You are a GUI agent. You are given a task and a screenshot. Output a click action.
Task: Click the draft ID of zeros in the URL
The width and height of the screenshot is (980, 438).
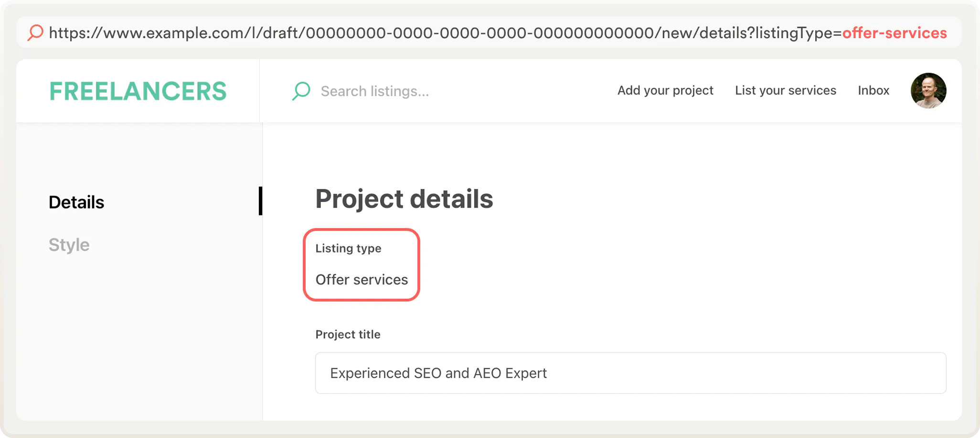pos(480,33)
